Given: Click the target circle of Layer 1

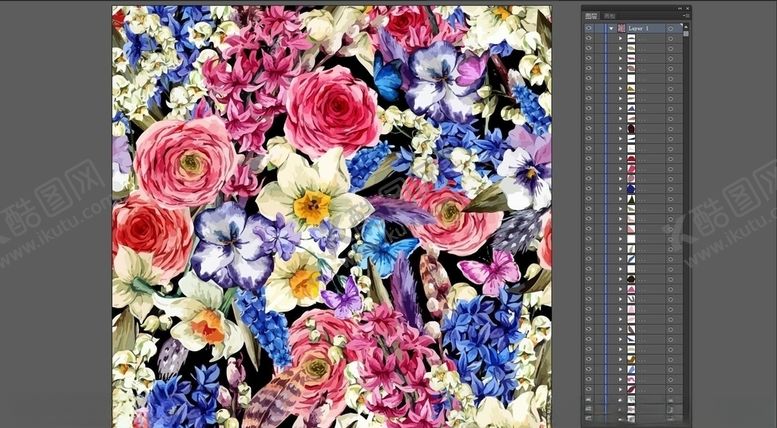Looking at the screenshot, I should (x=670, y=28).
